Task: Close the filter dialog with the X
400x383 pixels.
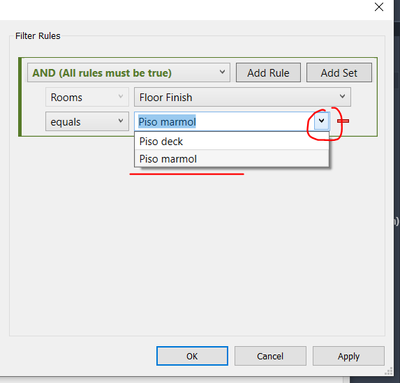Action: click(379, 7)
